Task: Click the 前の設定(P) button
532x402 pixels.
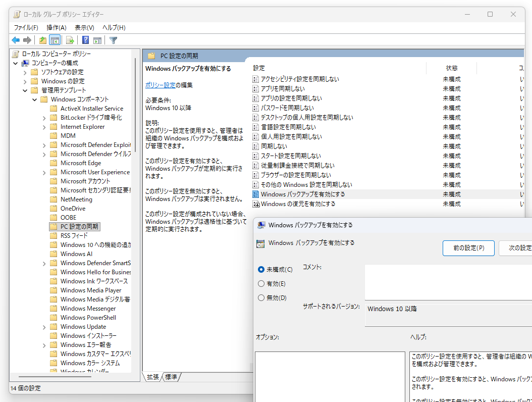Action: (x=468, y=248)
